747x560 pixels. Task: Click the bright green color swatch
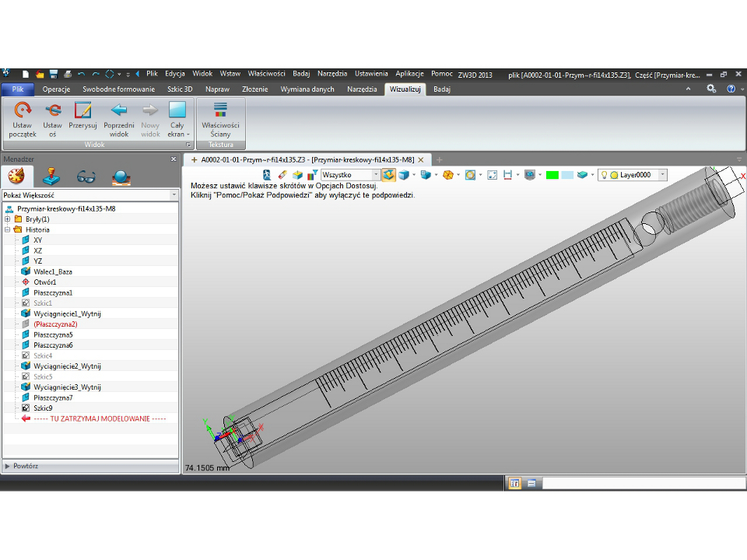click(552, 175)
